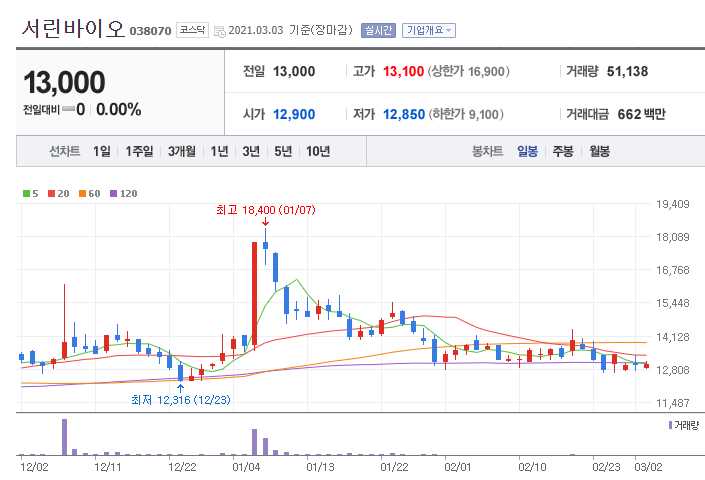The image size is (705, 480).
Task: Click the 거래량 legend swatch in volume chart
Action: [670, 425]
